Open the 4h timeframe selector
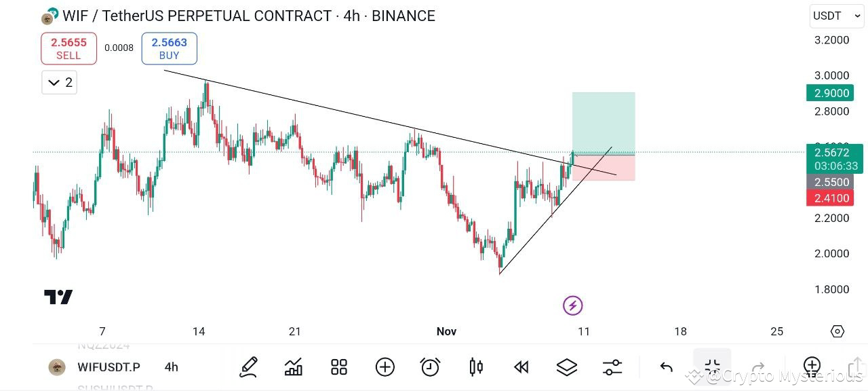 (x=171, y=367)
